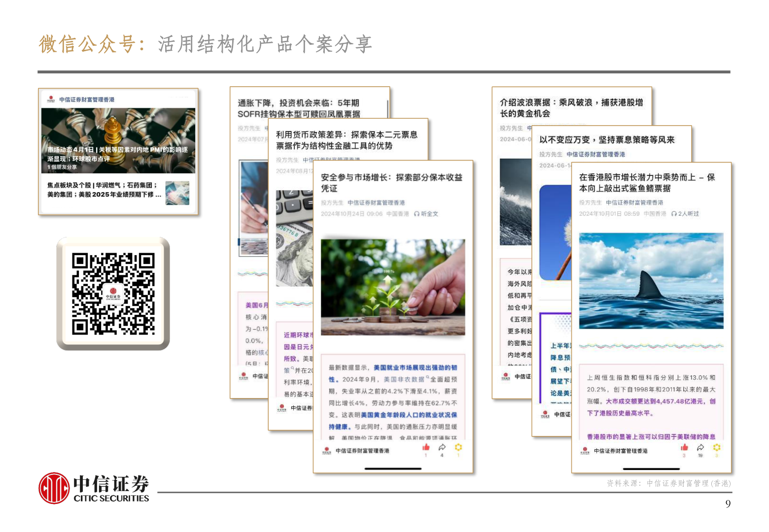Viewport: 769px width, 532px height.
Task: Select the coins and sprout article image
Action: click(393, 287)
